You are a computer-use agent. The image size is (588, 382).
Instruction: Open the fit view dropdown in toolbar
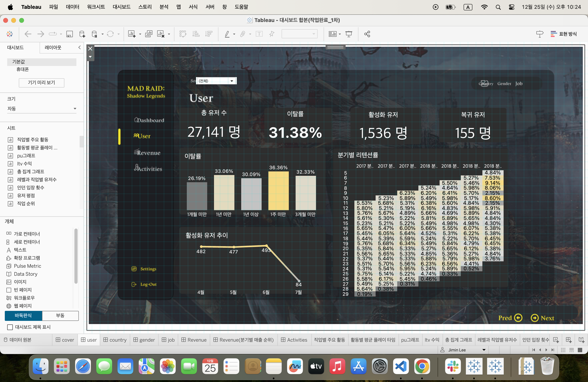299,34
